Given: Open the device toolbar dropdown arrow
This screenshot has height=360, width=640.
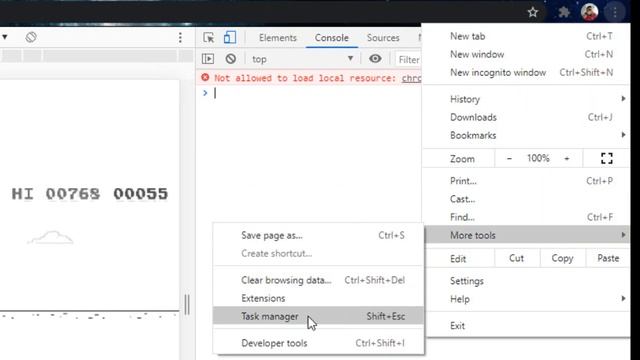Looking at the screenshot, I should coord(4,37).
